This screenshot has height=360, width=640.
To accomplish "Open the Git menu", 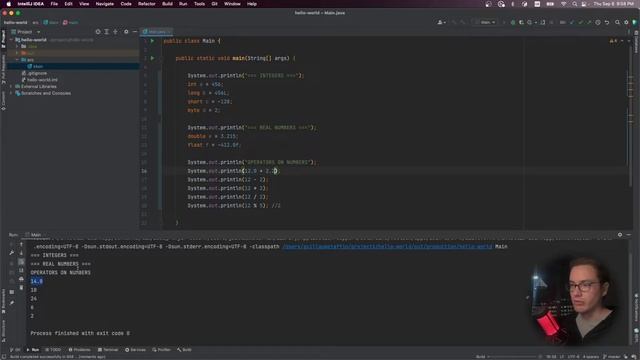I will (x=214, y=4).
